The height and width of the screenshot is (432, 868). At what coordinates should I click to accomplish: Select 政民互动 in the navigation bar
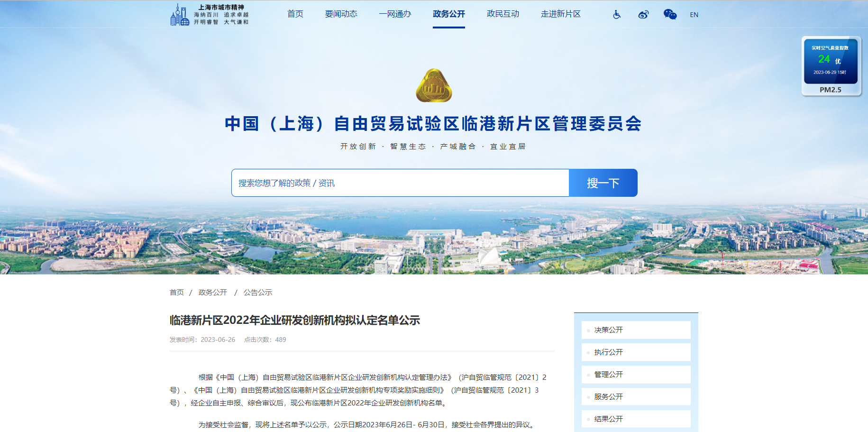[503, 14]
